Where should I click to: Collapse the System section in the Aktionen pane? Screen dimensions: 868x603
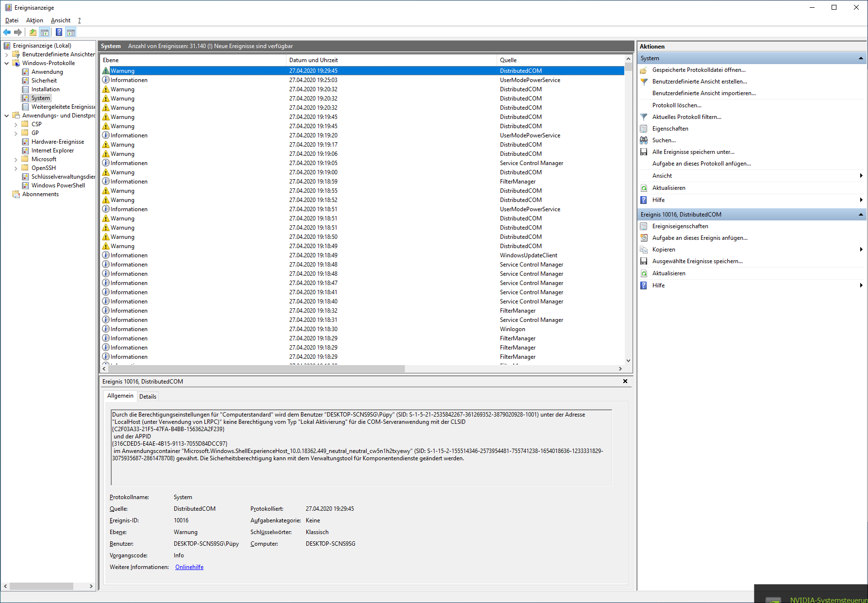pos(861,58)
